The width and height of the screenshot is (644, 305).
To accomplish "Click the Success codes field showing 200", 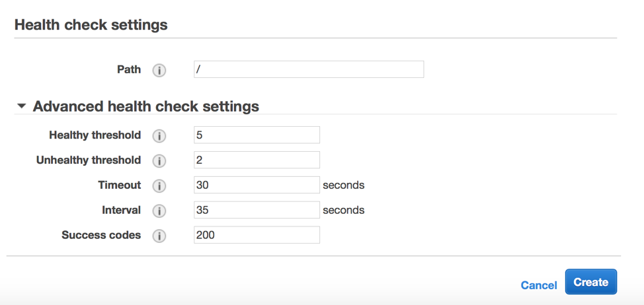I will 257,235.
